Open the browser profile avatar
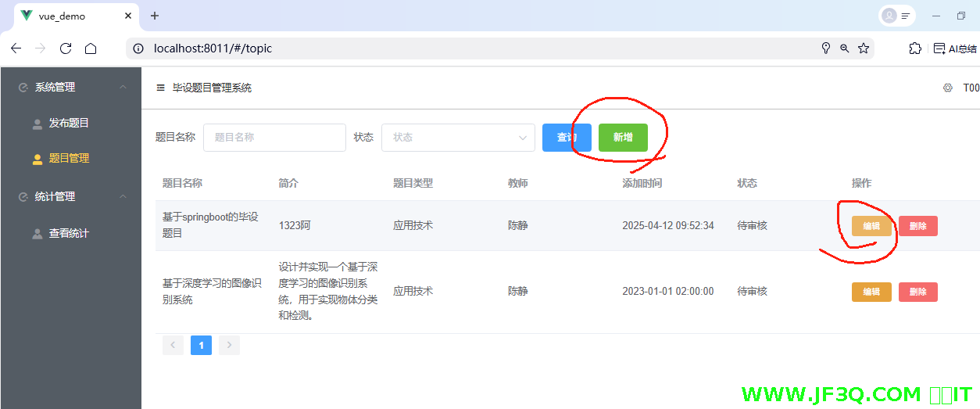The width and height of the screenshot is (980, 409). 889,16
